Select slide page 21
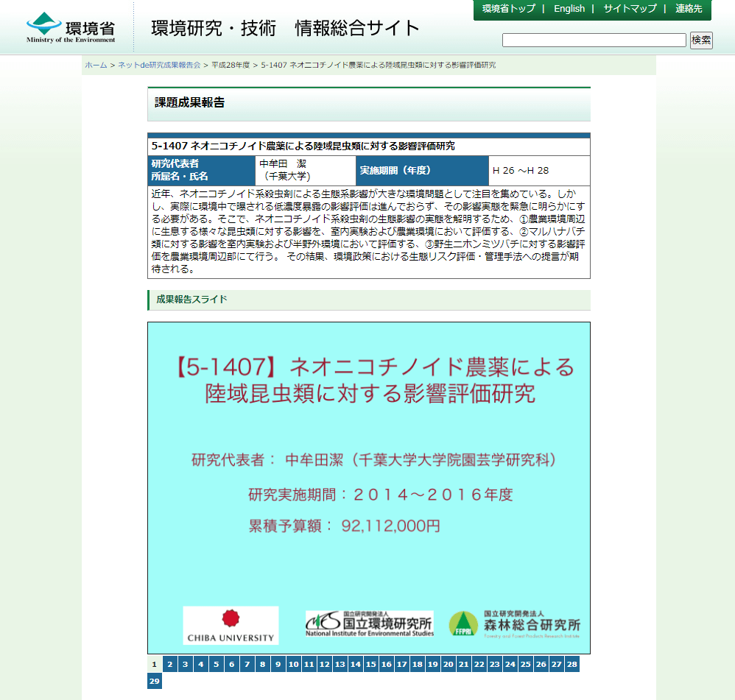Image resolution: width=735 pixels, height=700 pixels. point(463,664)
